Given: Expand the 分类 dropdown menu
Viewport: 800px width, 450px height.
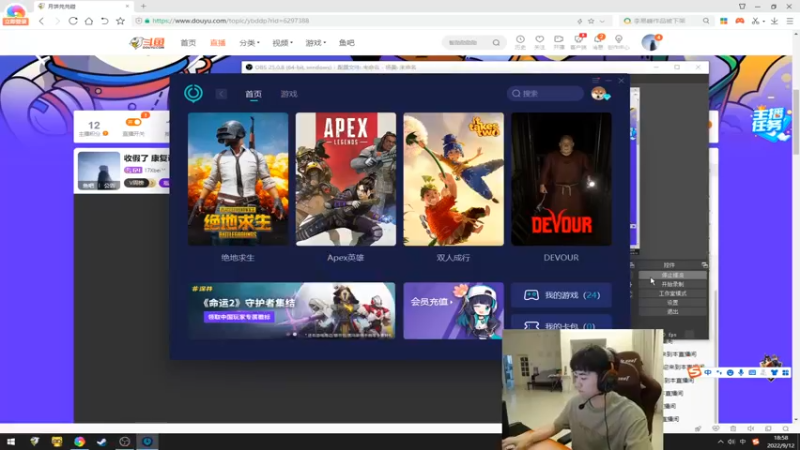Looking at the screenshot, I should tap(249, 43).
